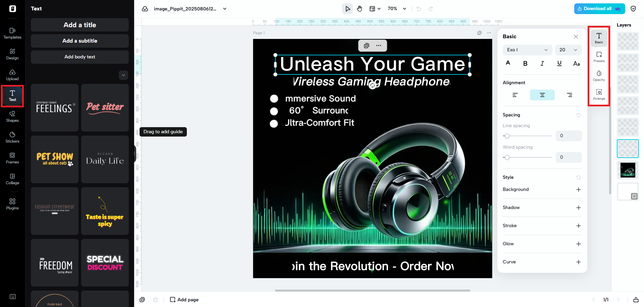Toggle italic formatting
This screenshot has height=307, width=644.
click(542, 63)
